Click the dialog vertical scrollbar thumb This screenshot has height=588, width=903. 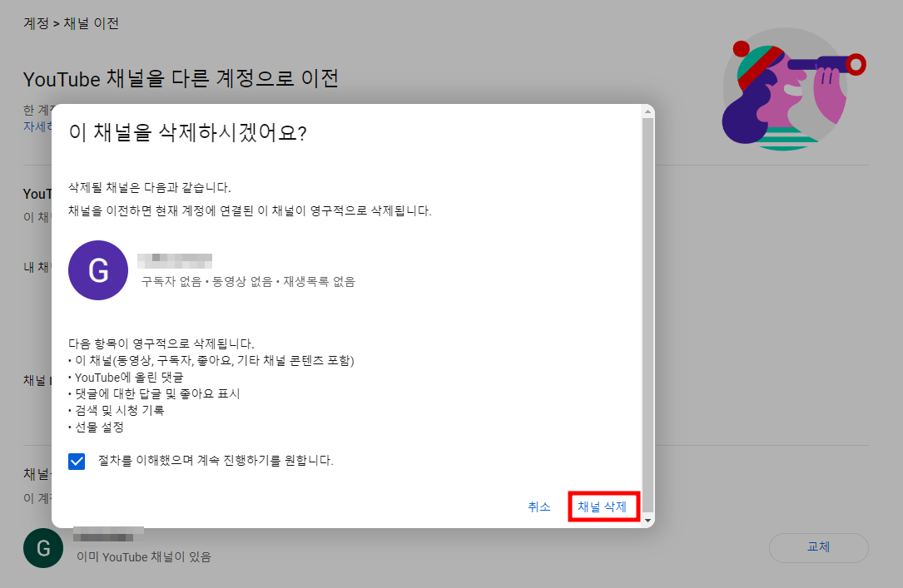tap(647, 314)
